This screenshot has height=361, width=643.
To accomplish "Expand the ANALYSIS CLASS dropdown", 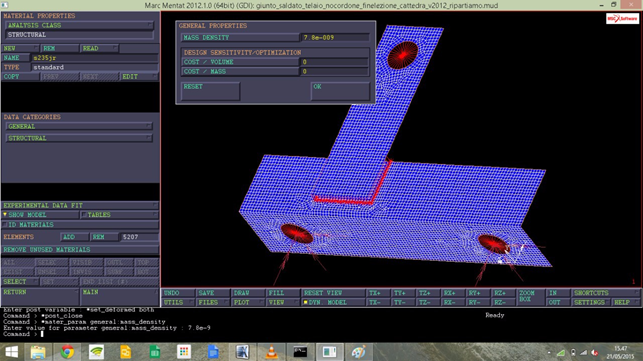I will [x=80, y=25].
